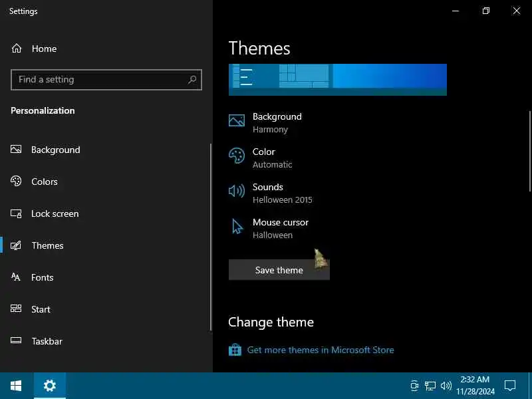The width and height of the screenshot is (532, 399).
Task: Click Sounds Helloween 2015 option
Action: point(271,193)
